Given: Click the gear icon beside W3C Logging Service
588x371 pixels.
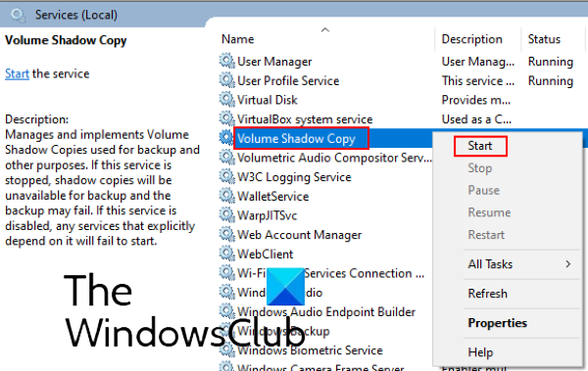Looking at the screenshot, I should tap(227, 176).
